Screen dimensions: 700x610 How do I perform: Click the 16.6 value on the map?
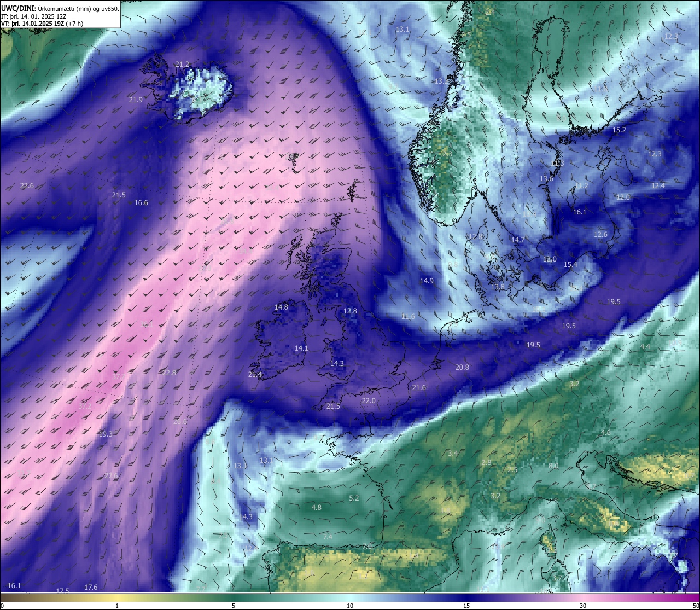pyautogui.click(x=141, y=203)
